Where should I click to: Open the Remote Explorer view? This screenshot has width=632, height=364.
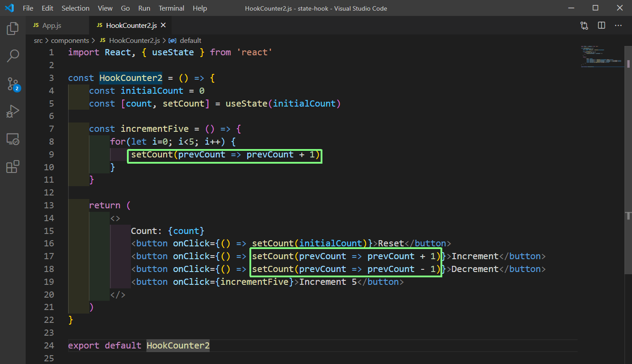pos(13,139)
